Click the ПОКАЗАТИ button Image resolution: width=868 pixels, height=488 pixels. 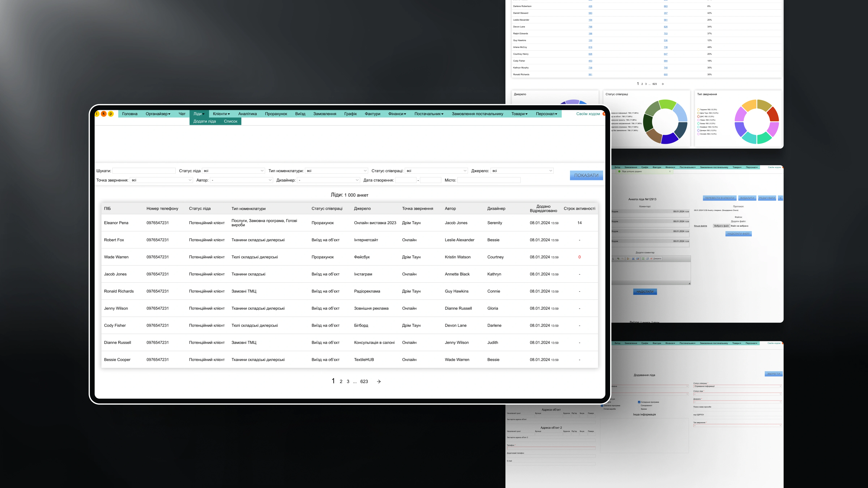click(x=586, y=175)
